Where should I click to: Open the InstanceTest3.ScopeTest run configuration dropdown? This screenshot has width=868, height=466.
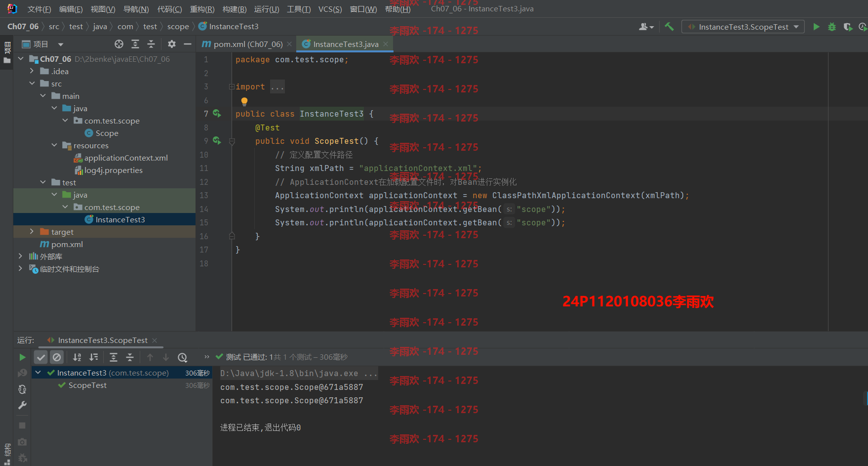tap(743, 27)
